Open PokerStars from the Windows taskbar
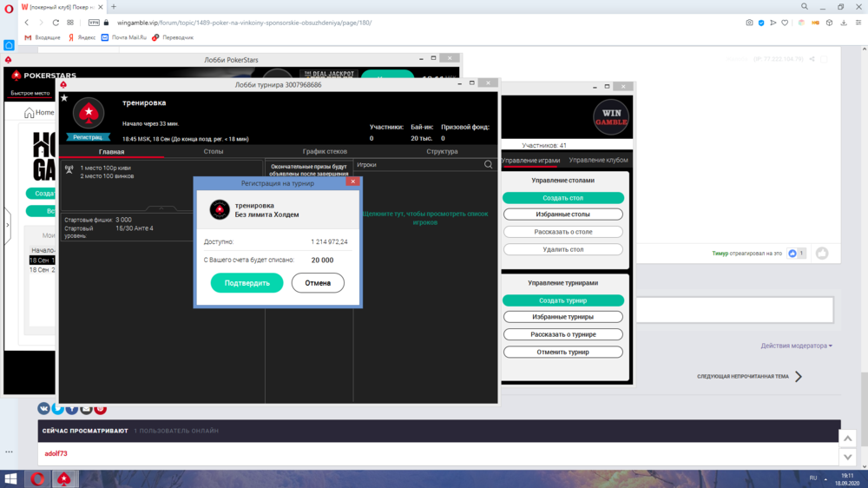Screen dimensions: 868x488 pyautogui.click(x=63, y=478)
